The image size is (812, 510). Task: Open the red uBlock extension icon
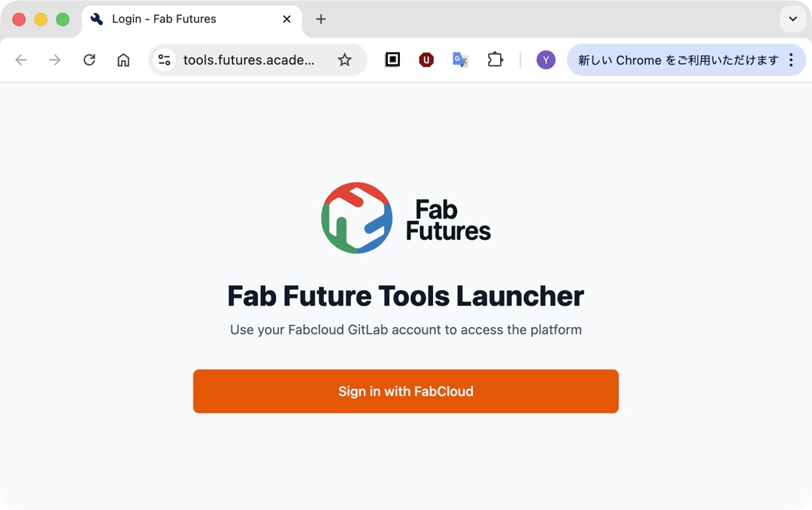coord(426,60)
